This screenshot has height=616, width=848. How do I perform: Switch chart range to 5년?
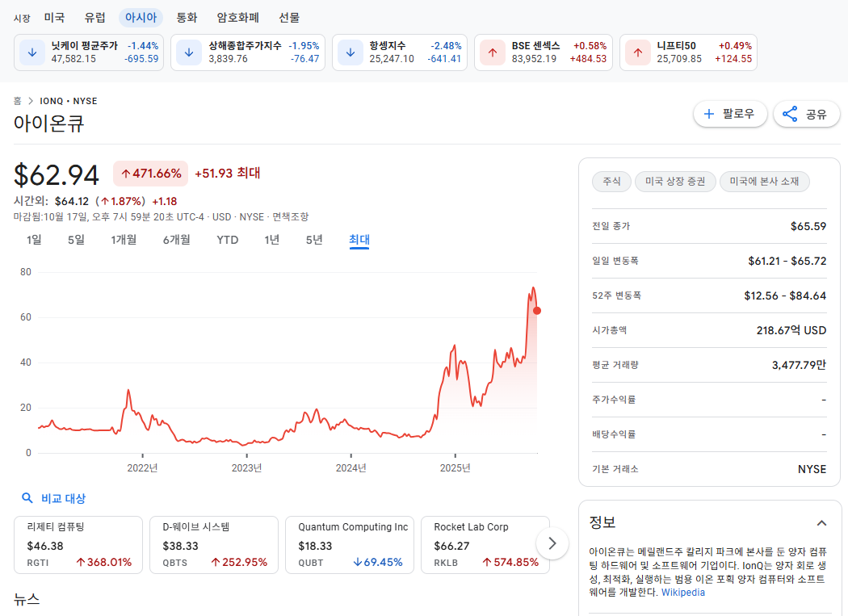(x=314, y=240)
